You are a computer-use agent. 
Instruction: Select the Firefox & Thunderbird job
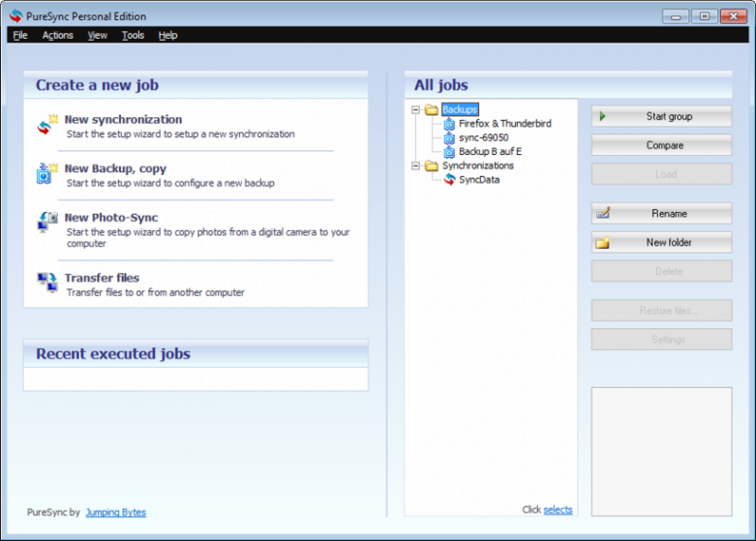506,124
